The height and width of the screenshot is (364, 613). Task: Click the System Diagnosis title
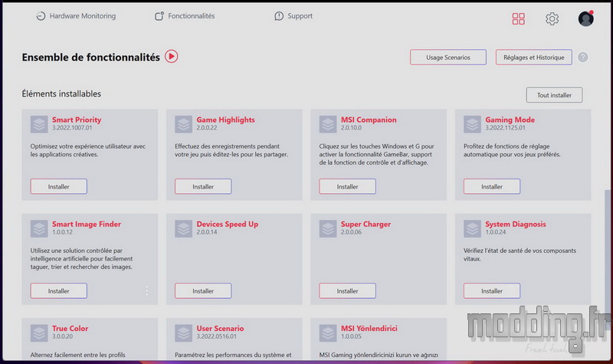pyautogui.click(x=516, y=224)
